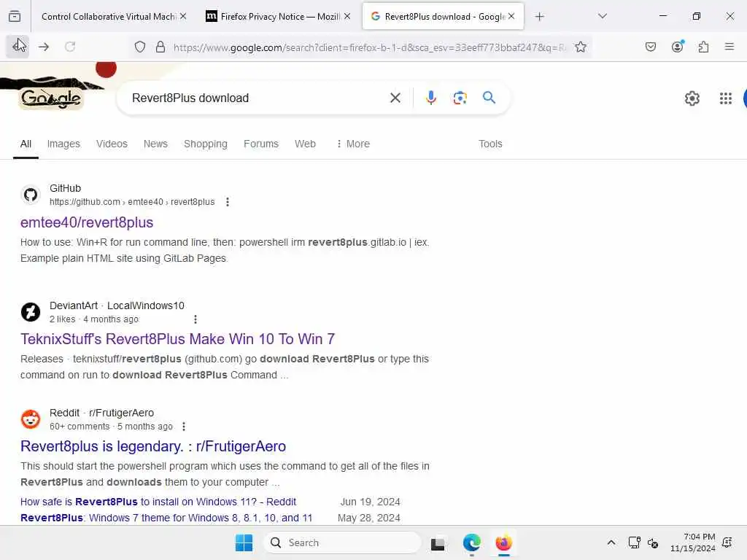Open the Task View taskbar icon
Viewport: 747px width, 560px height.
click(438, 543)
